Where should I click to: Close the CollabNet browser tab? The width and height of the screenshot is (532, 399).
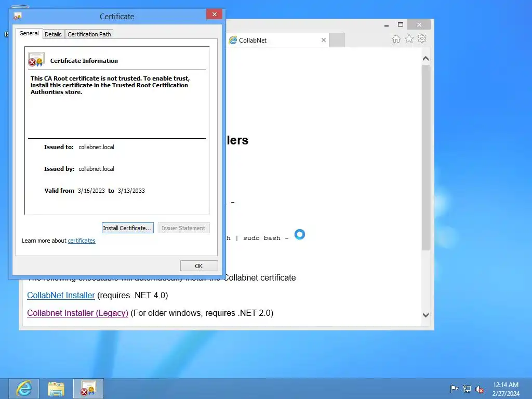click(324, 40)
